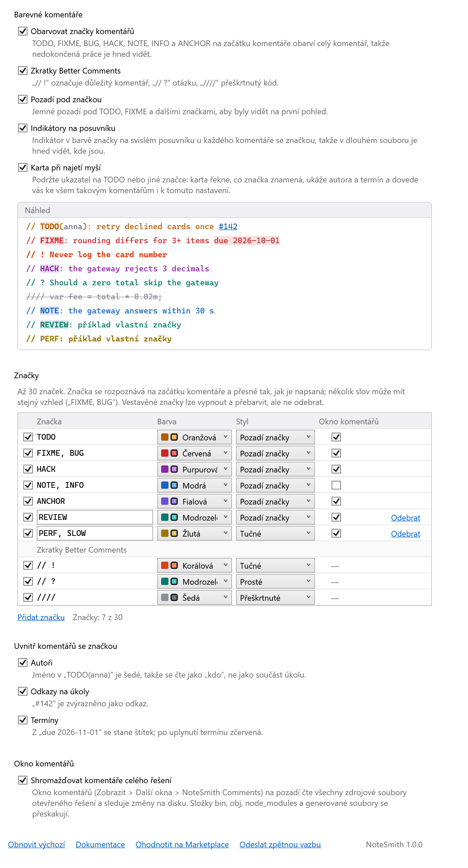Uncheck the Autoři option

(x=23, y=663)
